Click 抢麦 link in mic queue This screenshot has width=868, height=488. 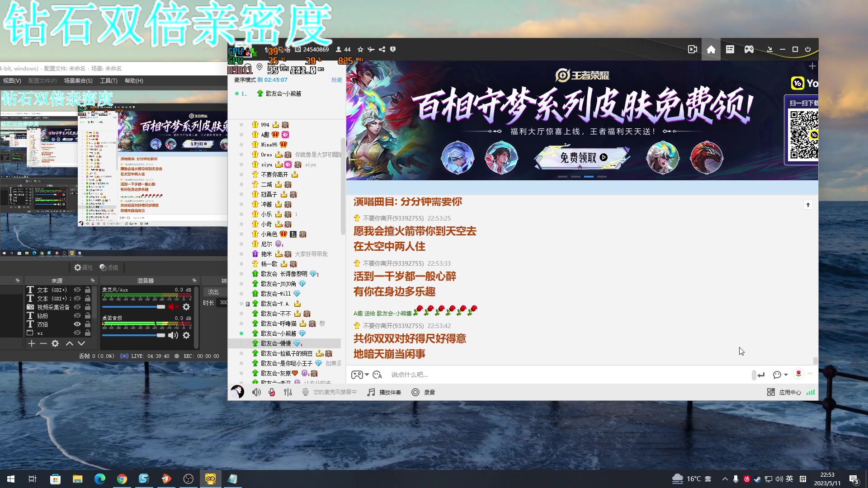click(337, 80)
